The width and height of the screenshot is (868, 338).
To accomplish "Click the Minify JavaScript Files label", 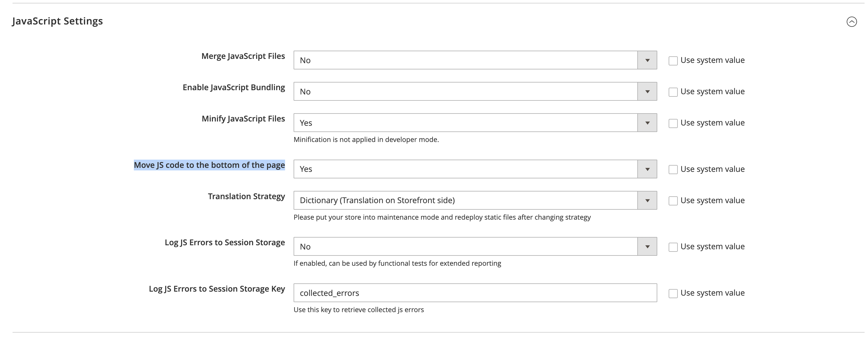I will (x=243, y=119).
